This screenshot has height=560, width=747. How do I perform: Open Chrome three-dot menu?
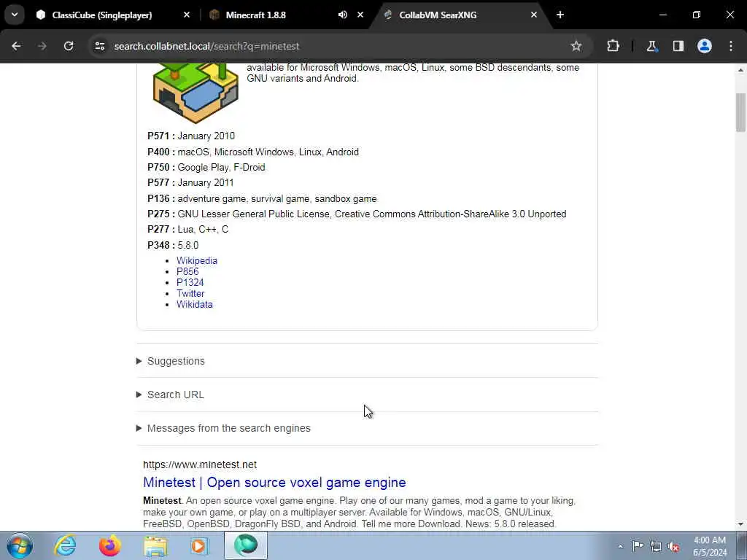click(731, 46)
